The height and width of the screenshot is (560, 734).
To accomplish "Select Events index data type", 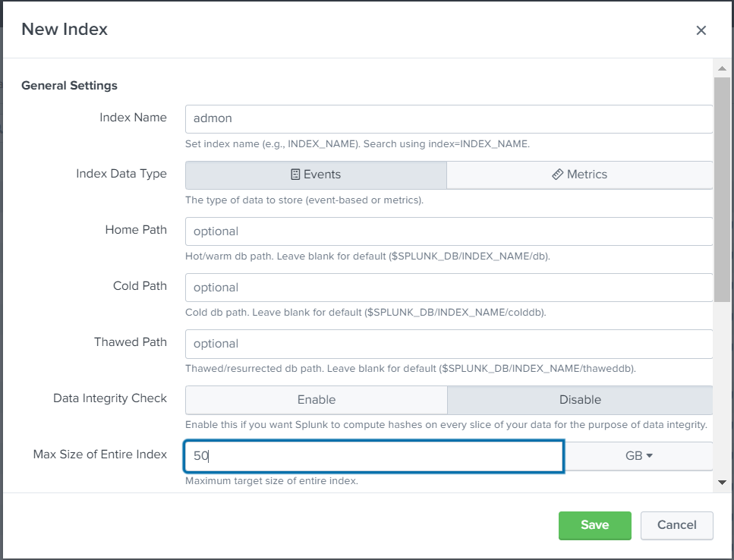I will (316, 175).
